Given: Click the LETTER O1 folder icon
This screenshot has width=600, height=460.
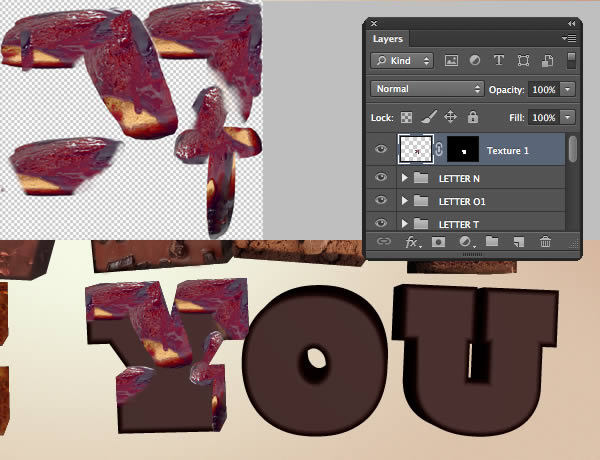Looking at the screenshot, I should pos(421,201).
